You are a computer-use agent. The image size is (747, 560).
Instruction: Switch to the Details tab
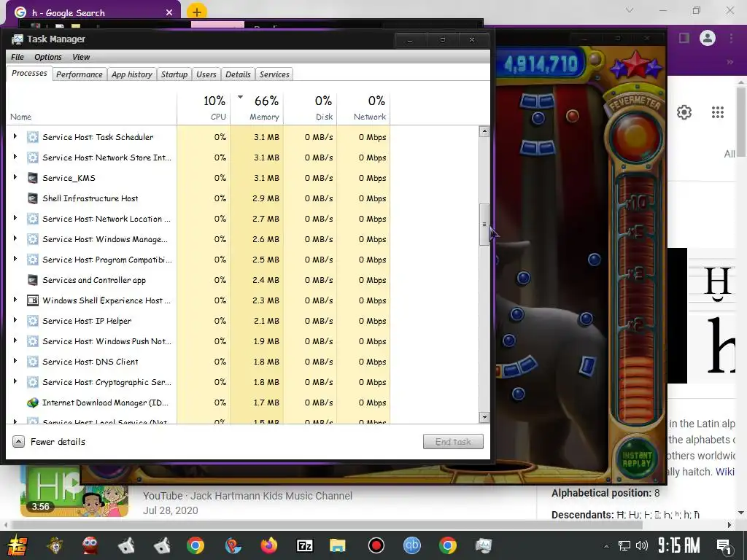(x=238, y=74)
